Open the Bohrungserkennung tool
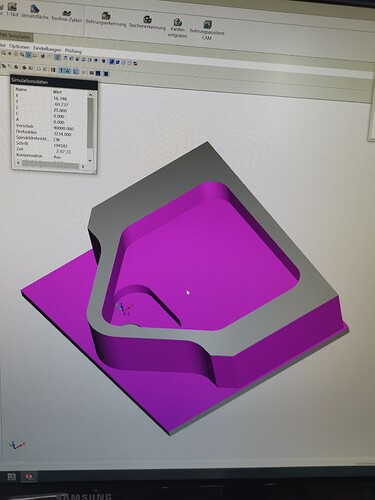 106,19
